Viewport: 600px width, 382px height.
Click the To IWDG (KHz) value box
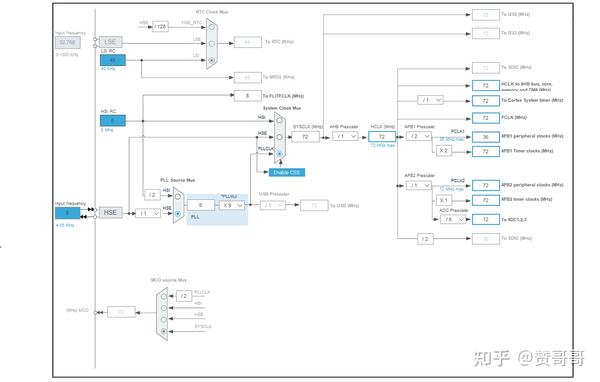tap(247, 77)
